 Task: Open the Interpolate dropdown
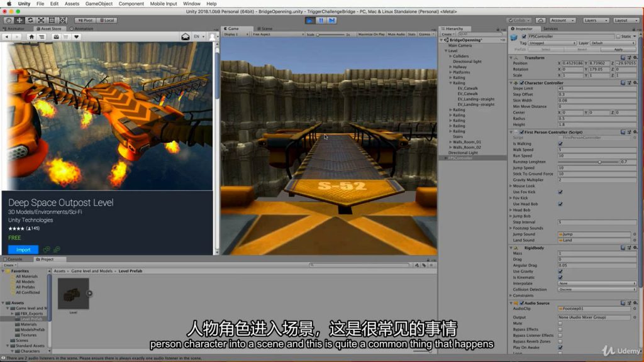click(x=596, y=283)
